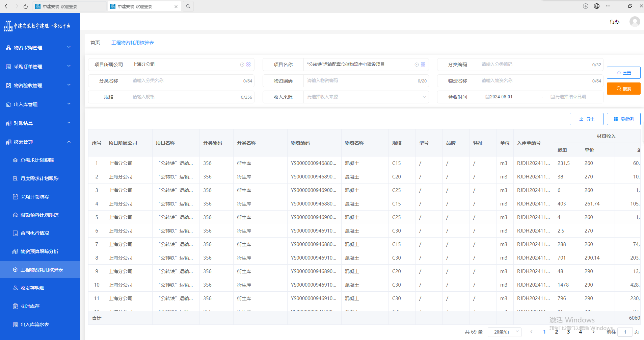
Task: Go to page 4 in pagination
Action: (581, 332)
